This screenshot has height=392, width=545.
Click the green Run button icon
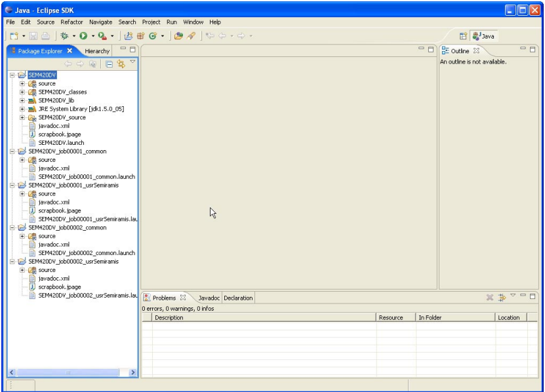[83, 36]
